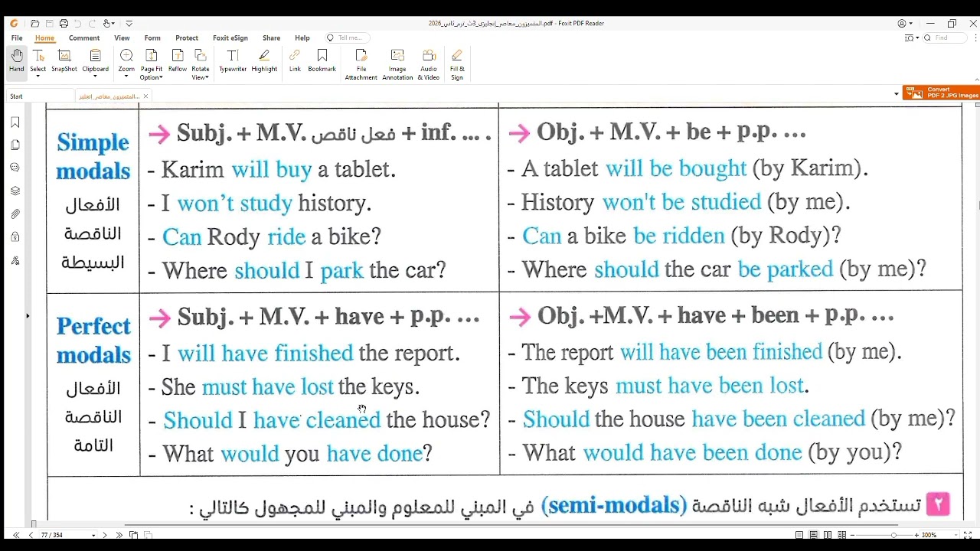Open the Clipboard tool

pyautogui.click(x=96, y=60)
